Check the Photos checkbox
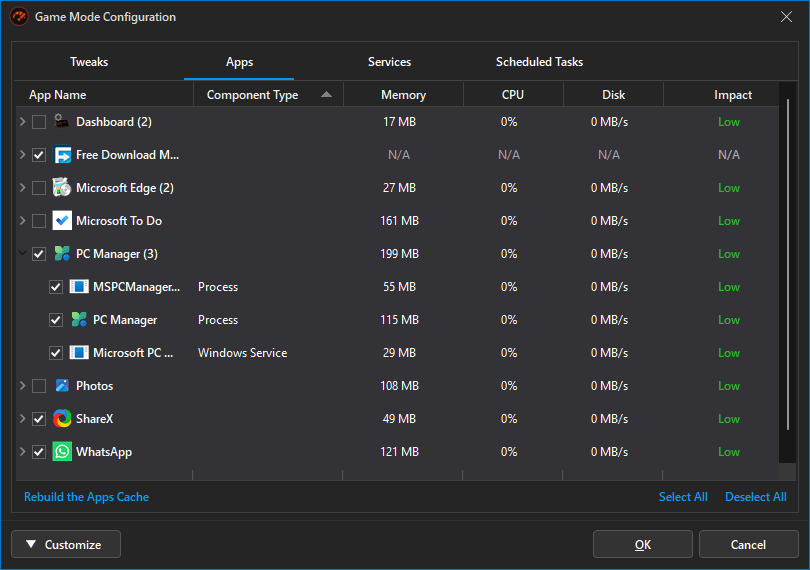 click(39, 386)
